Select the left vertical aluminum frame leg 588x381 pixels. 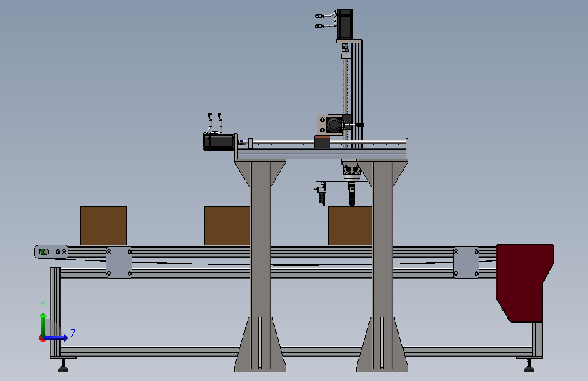click(56, 313)
